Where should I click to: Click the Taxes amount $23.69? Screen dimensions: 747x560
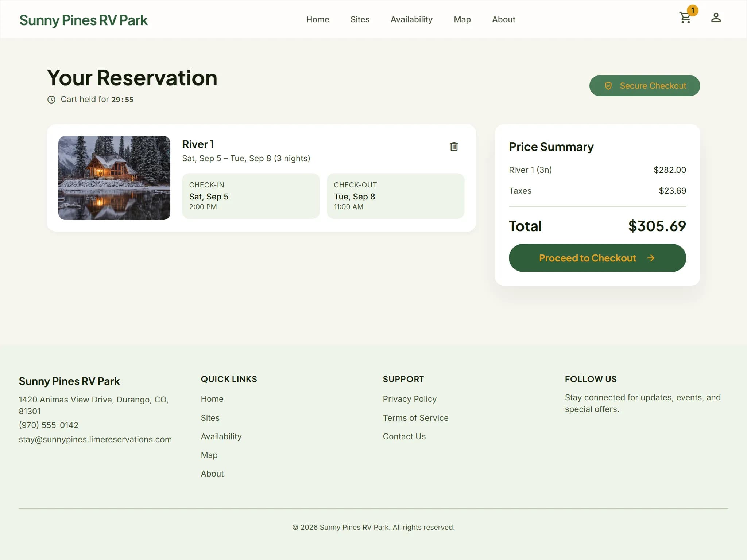(672, 191)
